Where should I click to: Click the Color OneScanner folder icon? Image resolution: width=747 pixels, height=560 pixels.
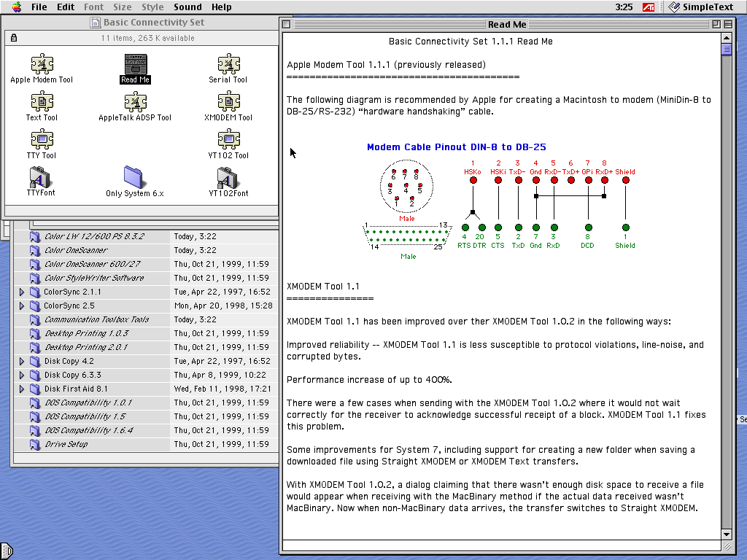[x=35, y=251]
